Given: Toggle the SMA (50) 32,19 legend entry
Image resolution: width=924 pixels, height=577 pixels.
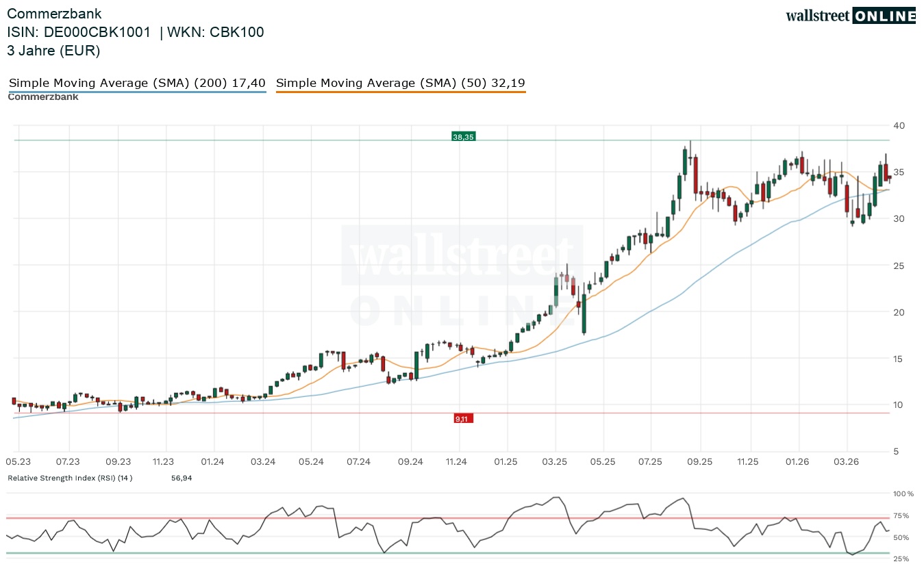Looking at the screenshot, I should click(400, 84).
